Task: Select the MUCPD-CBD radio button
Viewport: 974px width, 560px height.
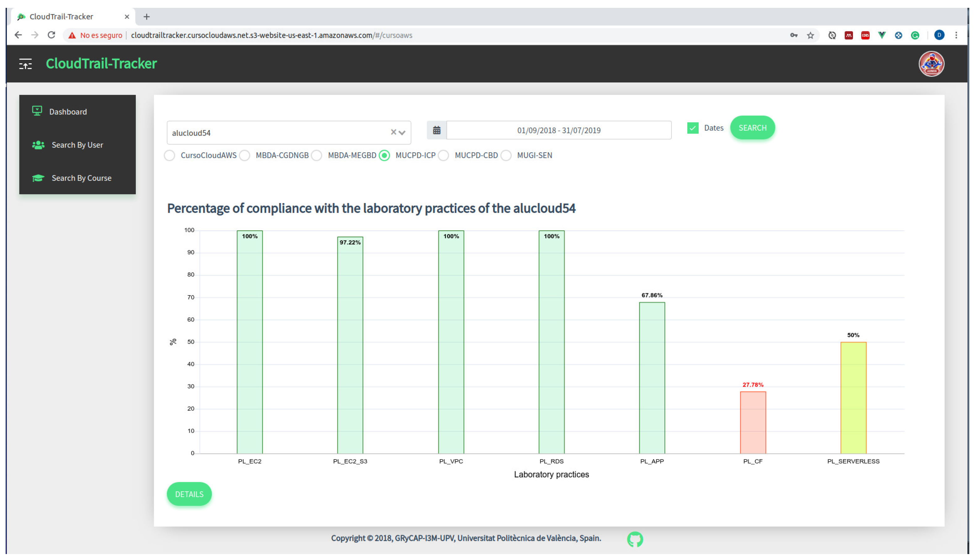Action: click(443, 155)
